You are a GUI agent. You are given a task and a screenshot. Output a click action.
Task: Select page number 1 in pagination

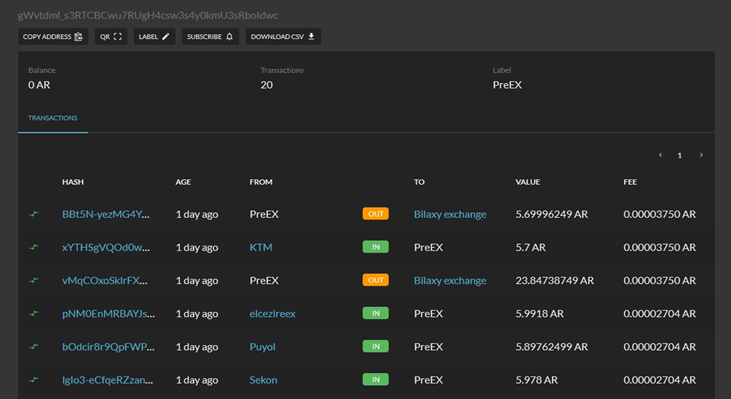point(680,155)
